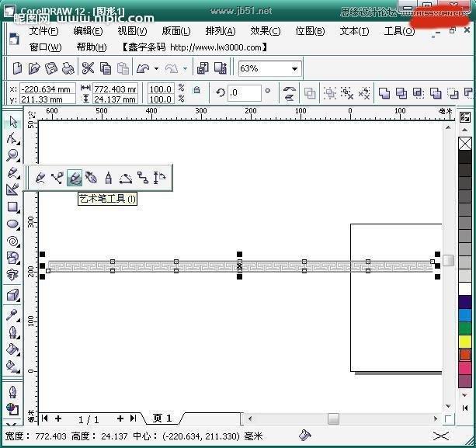This screenshot has height=448, width=476.
Task: Click the mirror buttons on property bar
Action: click(290, 93)
